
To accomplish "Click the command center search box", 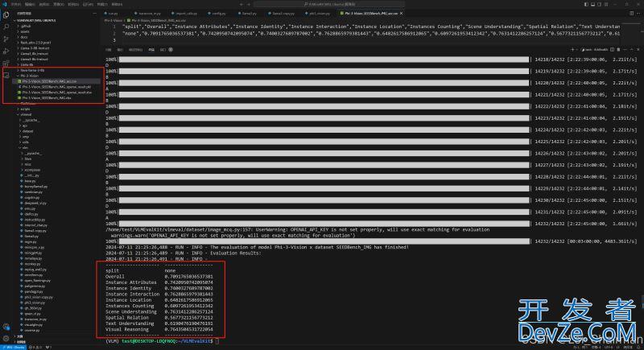I will tap(329, 4).
